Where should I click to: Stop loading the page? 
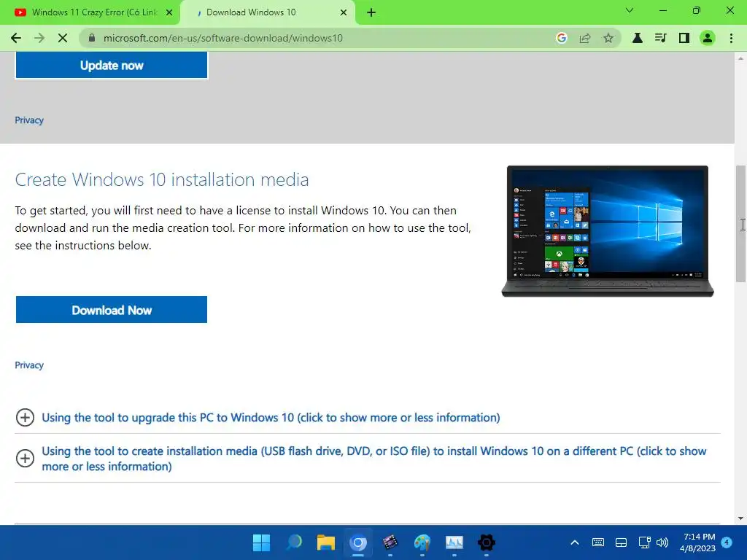63,38
